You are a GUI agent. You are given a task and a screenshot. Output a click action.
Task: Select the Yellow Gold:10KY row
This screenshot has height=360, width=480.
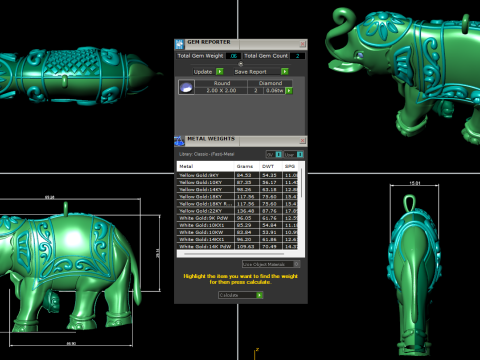coord(237,182)
